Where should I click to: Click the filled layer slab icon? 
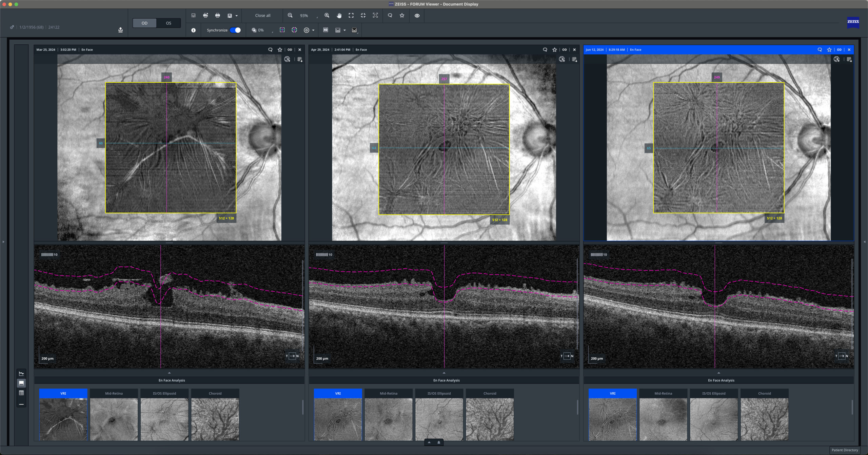(354, 30)
